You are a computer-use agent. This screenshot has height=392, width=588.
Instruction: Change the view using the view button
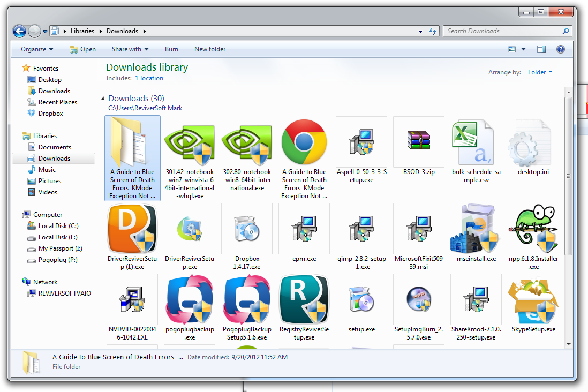[x=512, y=49]
